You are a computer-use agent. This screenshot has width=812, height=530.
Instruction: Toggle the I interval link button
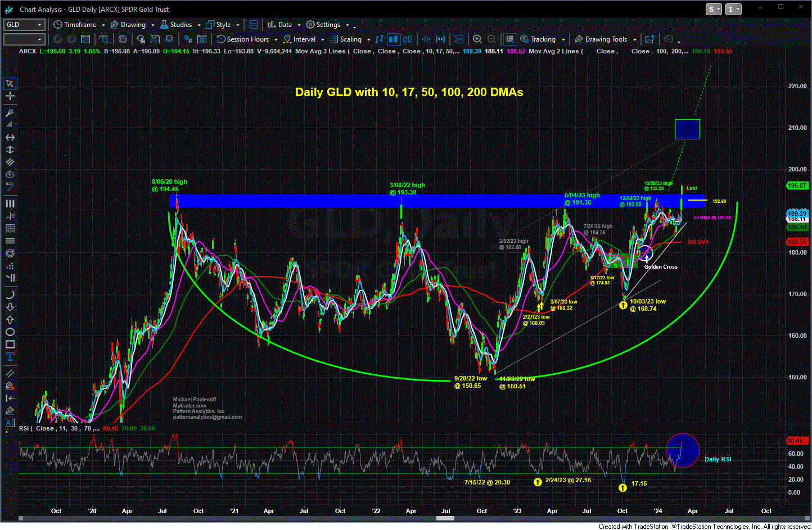pos(734,10)
